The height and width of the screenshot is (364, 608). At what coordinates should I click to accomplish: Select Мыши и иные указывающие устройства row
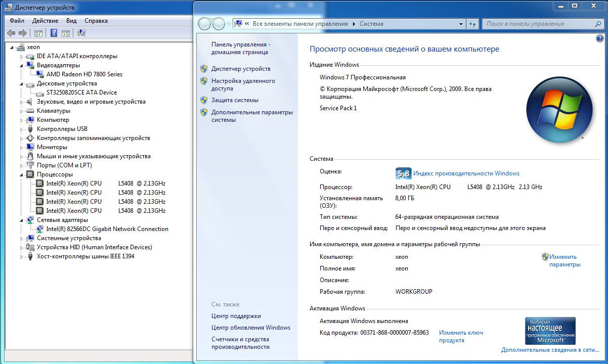94,156
